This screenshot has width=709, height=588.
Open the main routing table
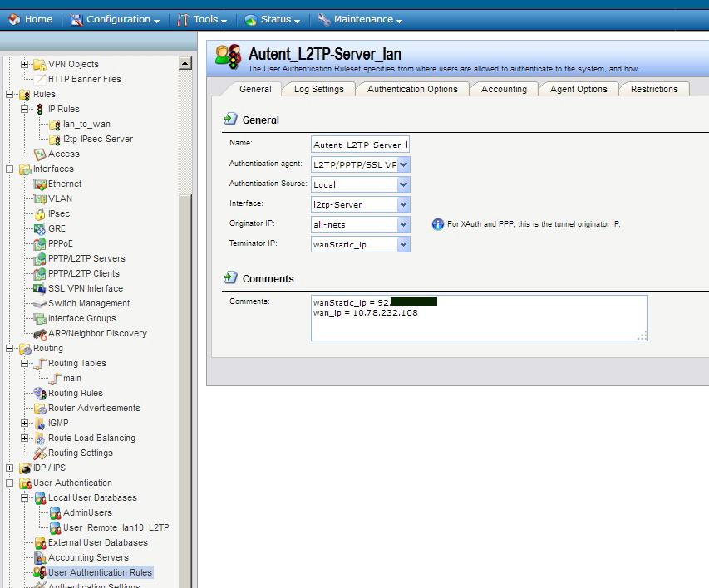click(x=72, y=378)
